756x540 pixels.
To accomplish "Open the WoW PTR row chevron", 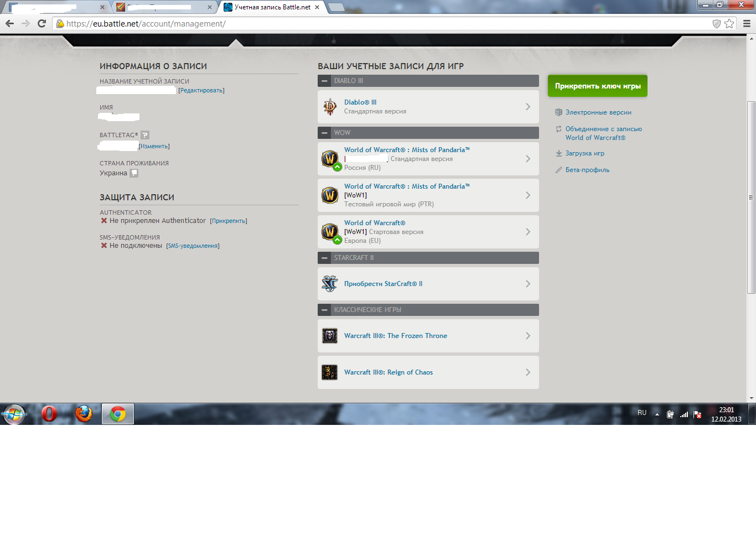I will (x=528, y=195).
